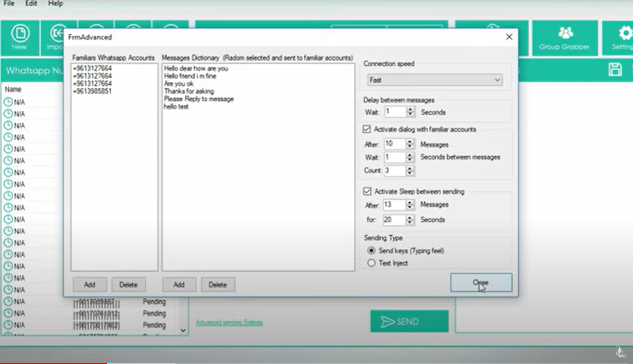Open the Connection speed dropdown showing Fast
Screen dimensions: 633x364
[497, 80]
